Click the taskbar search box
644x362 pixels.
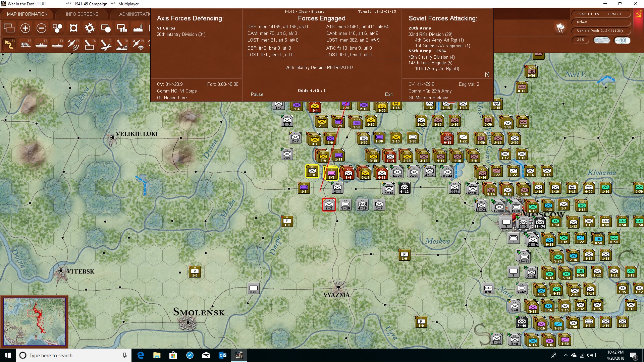[74, 355]
